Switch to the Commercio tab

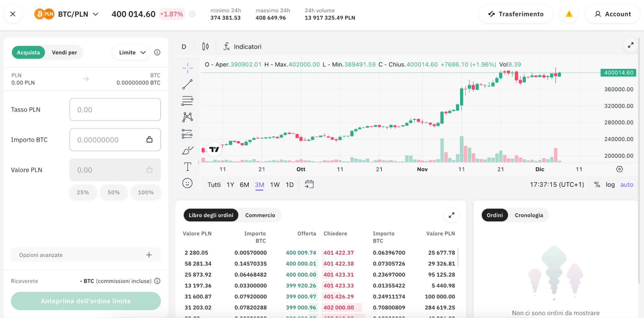pyautogui.click(x=260, y=215)
